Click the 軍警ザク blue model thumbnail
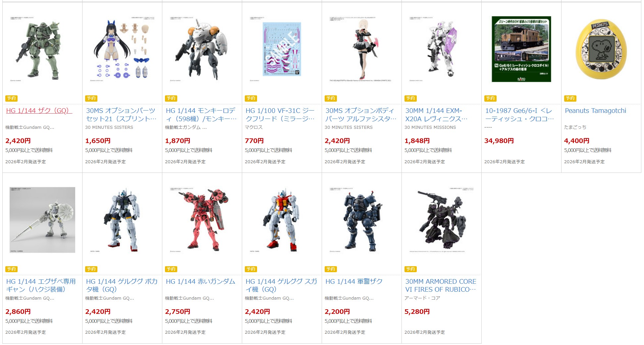 (362, 220)
